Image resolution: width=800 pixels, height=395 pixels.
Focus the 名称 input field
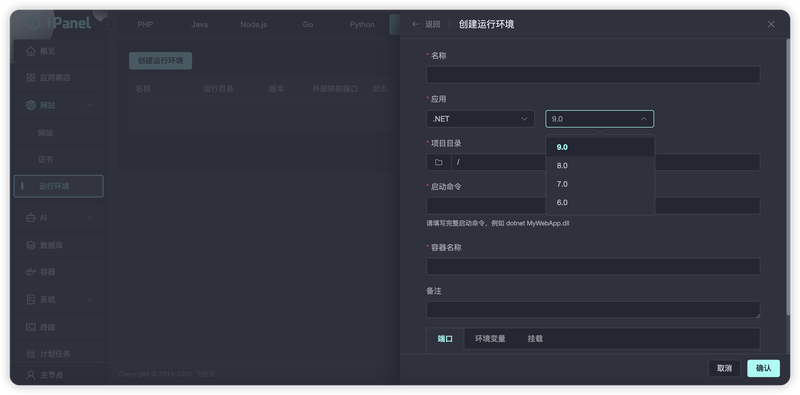point(593,75)
